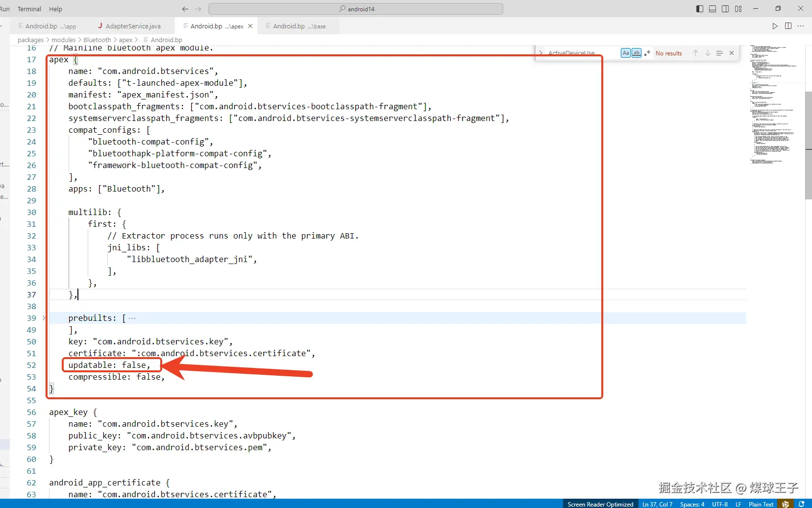This screenshot has width=812, height=508.
Task: Open the Terminal menu
Action: coord(29,9)
